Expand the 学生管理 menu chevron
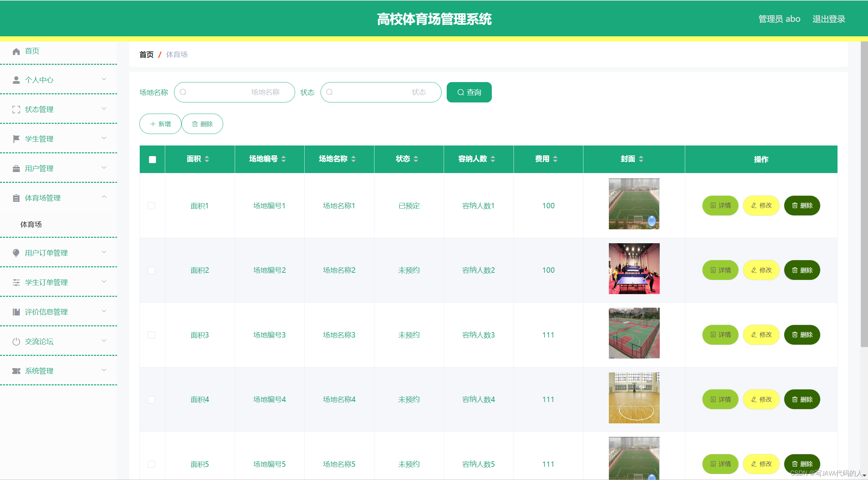Viewport: 868px width, 480px height. 104,138
